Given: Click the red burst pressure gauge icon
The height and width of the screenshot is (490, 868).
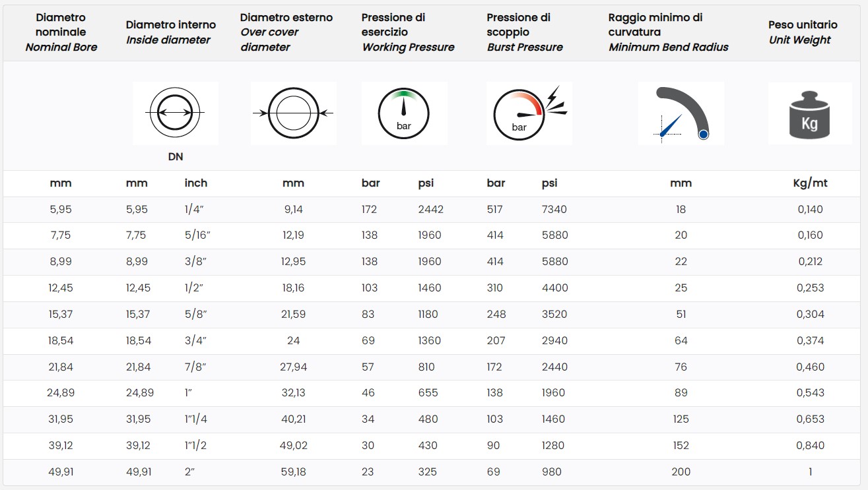Looking at the screenshot, I should pyautogui.click(x=529, y=113).
